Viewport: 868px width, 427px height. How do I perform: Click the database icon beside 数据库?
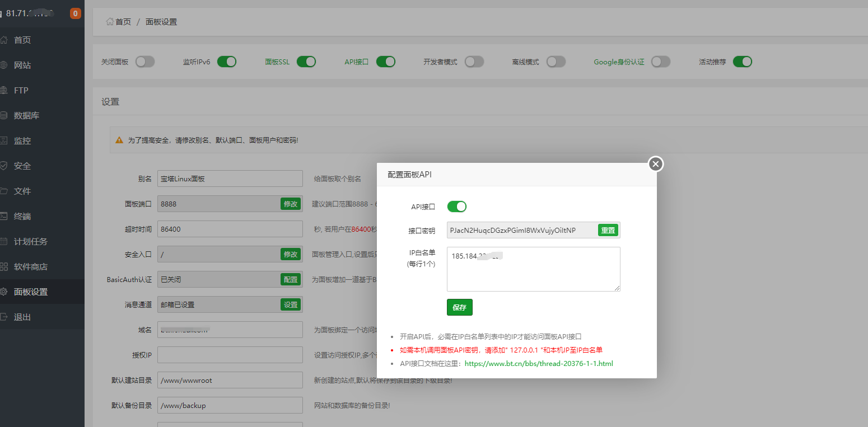(x=3, y=115)
